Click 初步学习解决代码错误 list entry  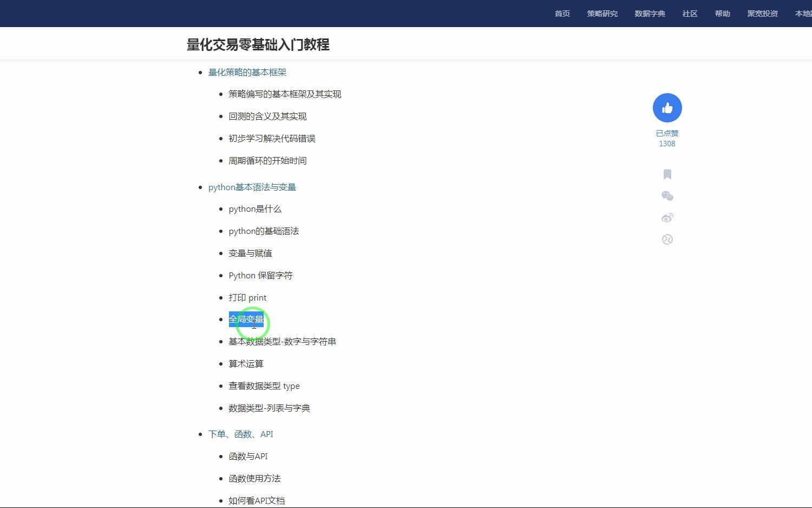[272, 138]
